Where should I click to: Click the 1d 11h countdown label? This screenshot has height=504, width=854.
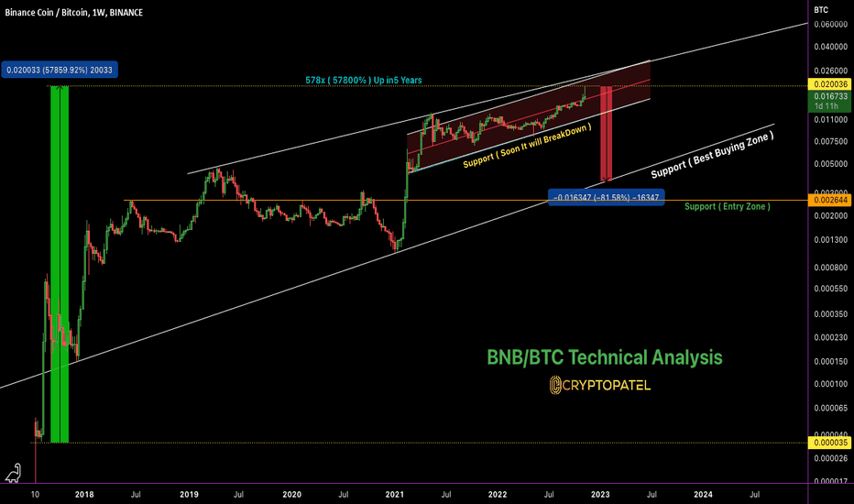pos(827,106)
